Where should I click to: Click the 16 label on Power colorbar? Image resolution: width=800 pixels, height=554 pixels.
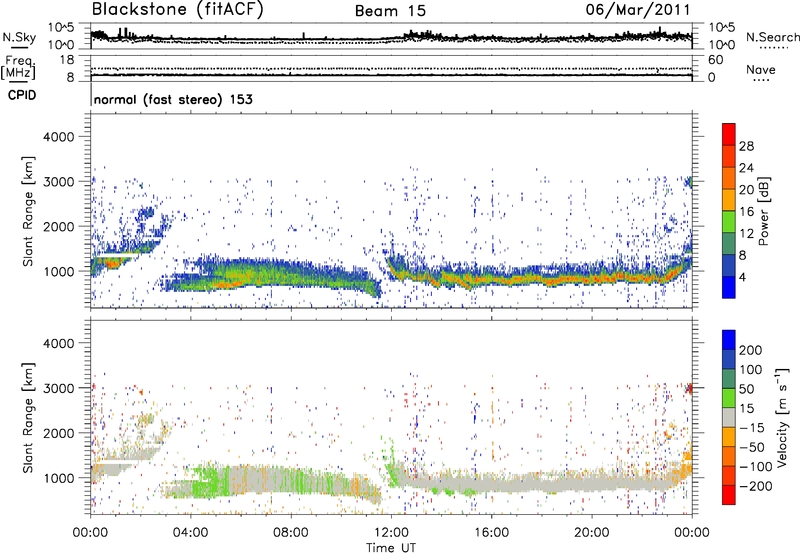pos(746,212)
